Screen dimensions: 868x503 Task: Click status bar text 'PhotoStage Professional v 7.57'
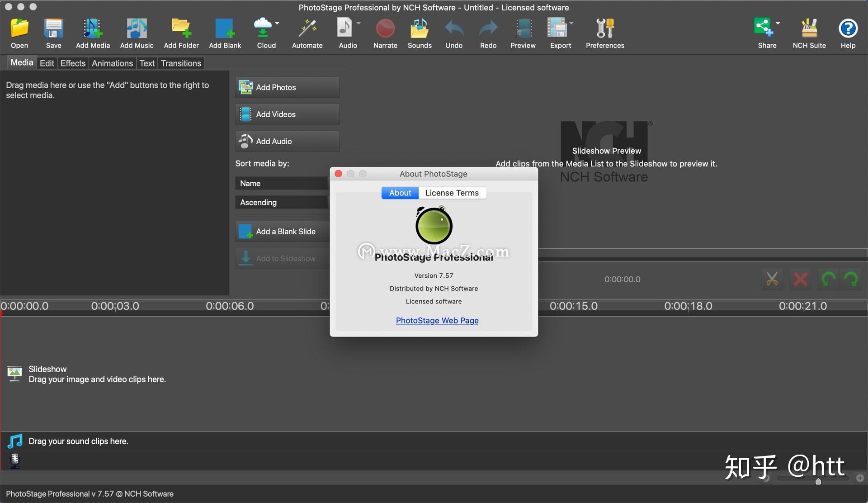tap(60, 494)
